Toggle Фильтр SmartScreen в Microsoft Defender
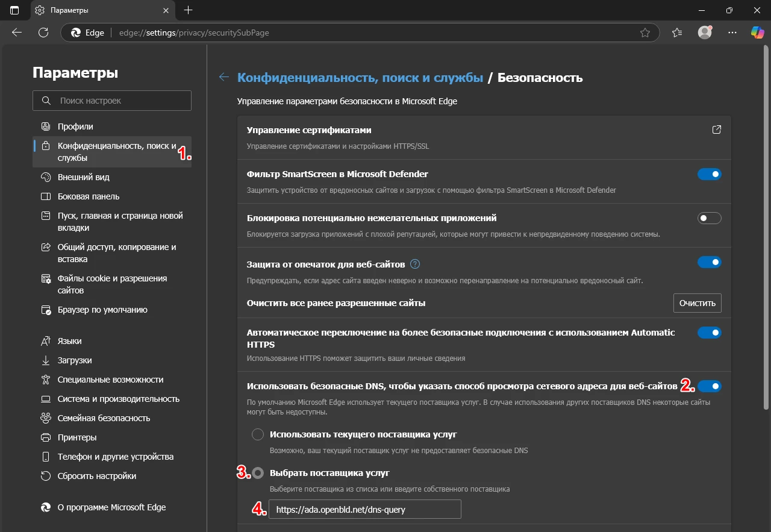 pos(710,174)
